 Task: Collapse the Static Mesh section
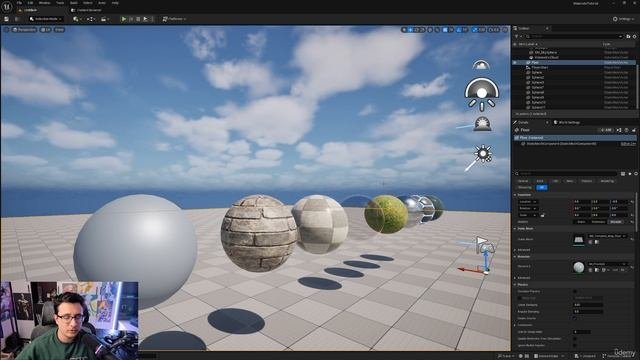(x=515, y=229)
